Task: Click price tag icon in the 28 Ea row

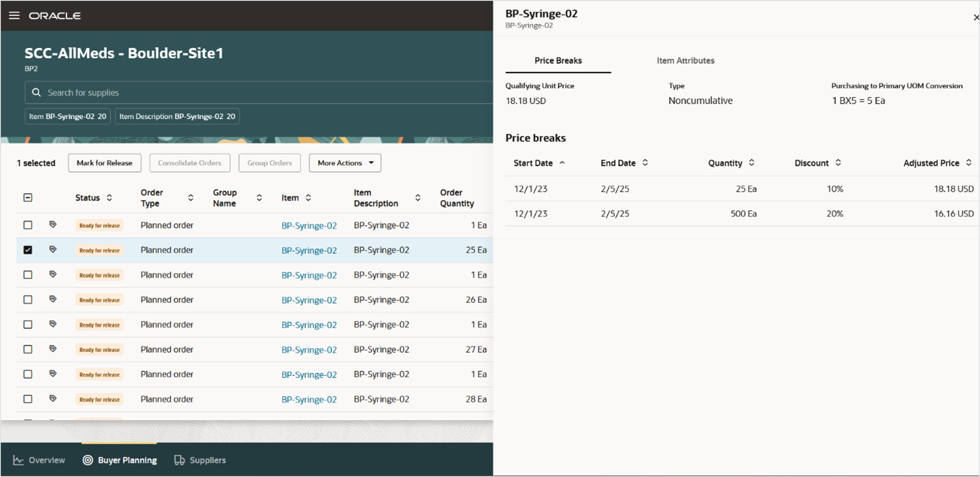Action: coord(53,399)
